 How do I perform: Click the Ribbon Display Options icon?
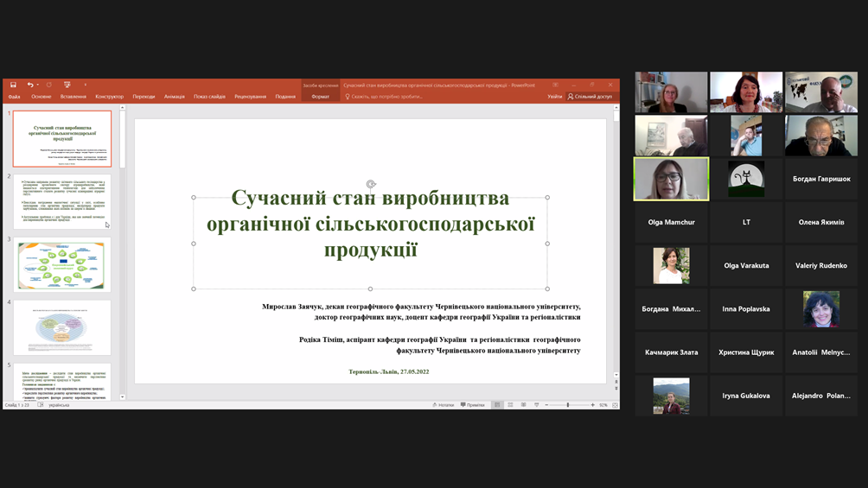(x=555, y=85)
